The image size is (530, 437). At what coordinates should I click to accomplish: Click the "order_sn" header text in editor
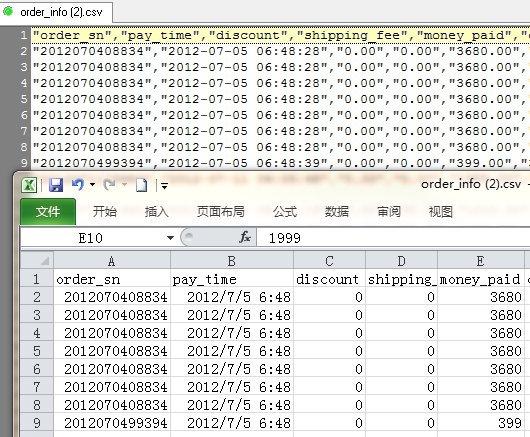pos(73,35)
